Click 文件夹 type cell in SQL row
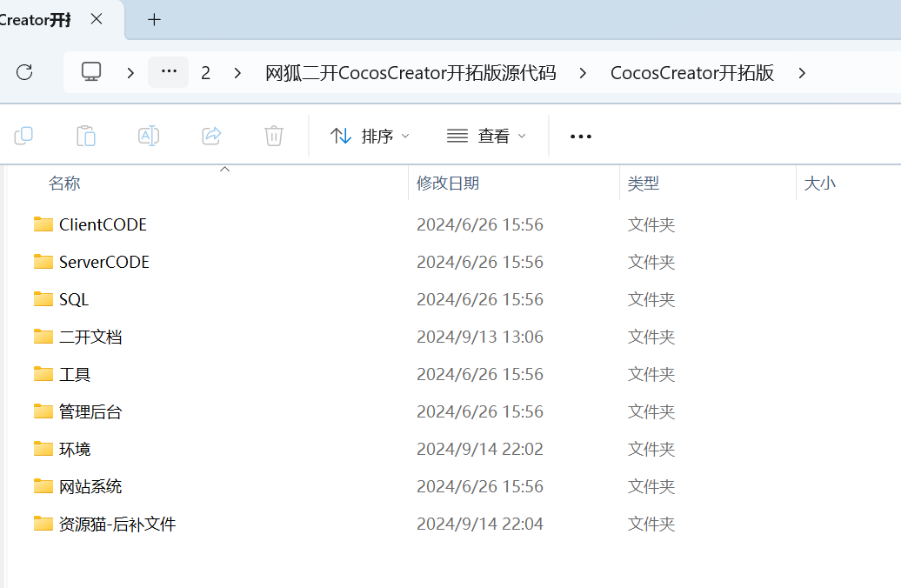This screenshot has width=901, height=588. [x=651, y=299]
